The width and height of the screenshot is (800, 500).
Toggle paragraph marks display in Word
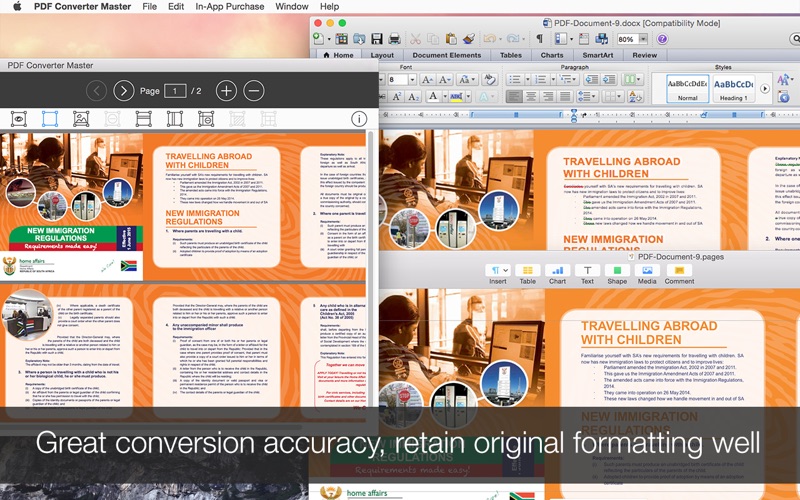coord(539,38)
